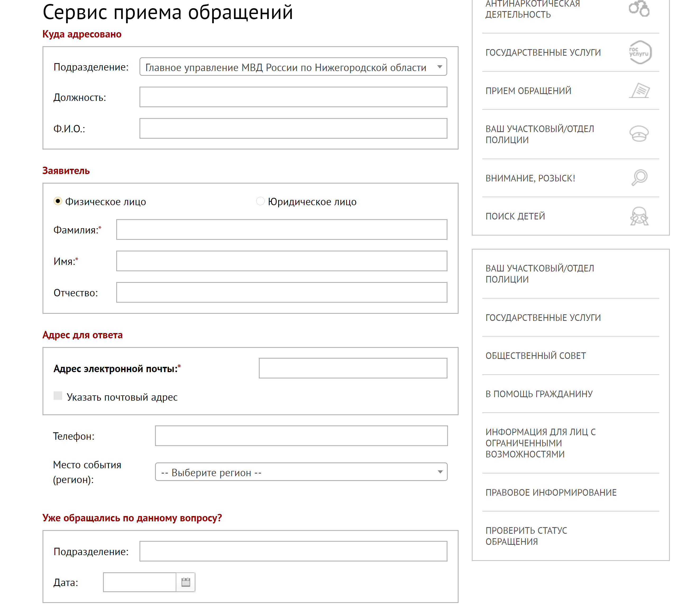700x604 pixels.
Task: Click the police cap icon
Action: (639, 134)
